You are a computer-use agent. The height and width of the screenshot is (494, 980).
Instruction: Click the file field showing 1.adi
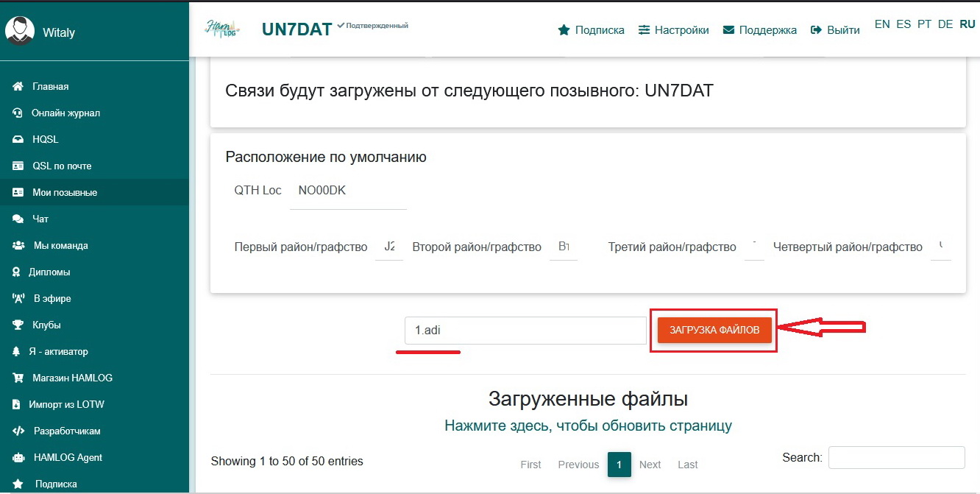point(525,331)
